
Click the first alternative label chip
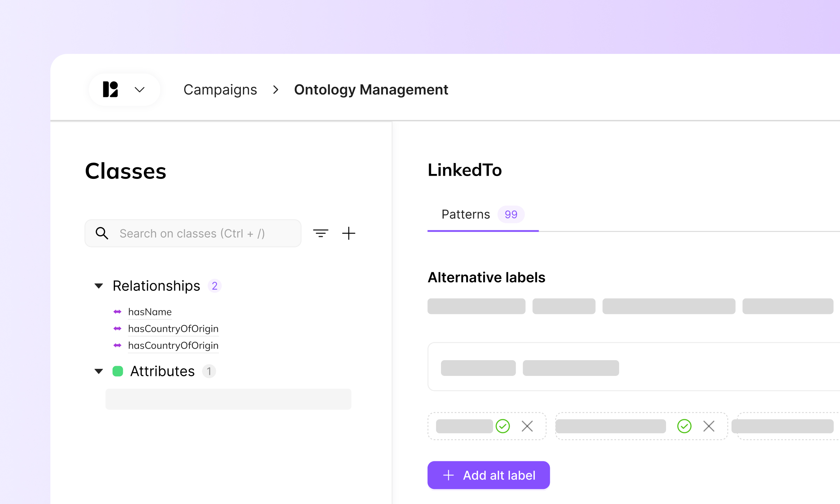(476, 306)
